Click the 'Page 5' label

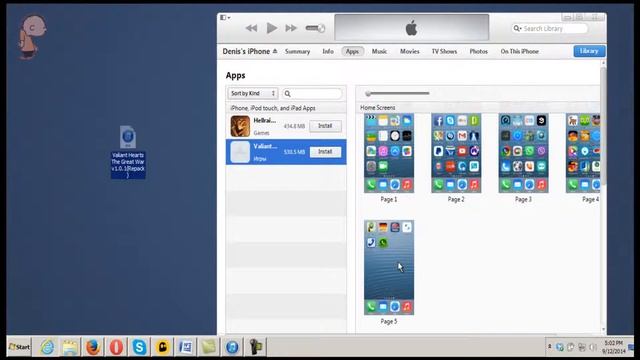(x=389, y=322)
